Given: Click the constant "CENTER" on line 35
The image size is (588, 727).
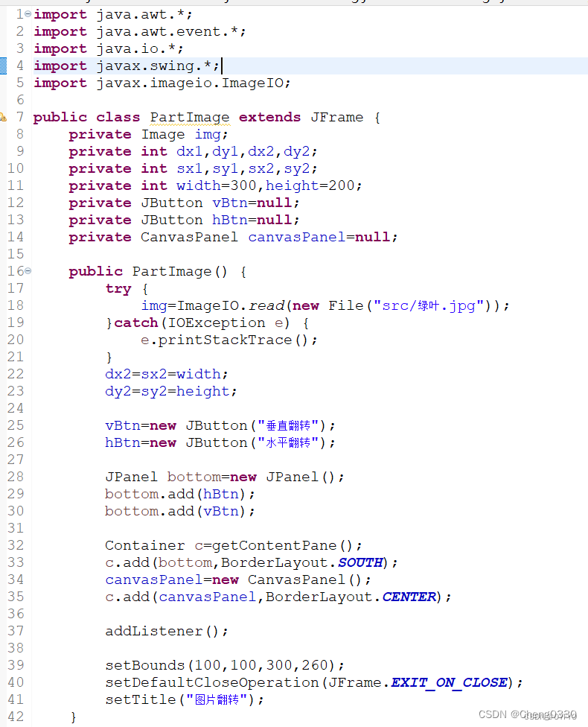Looking at the screenshot, I should 409,597.
